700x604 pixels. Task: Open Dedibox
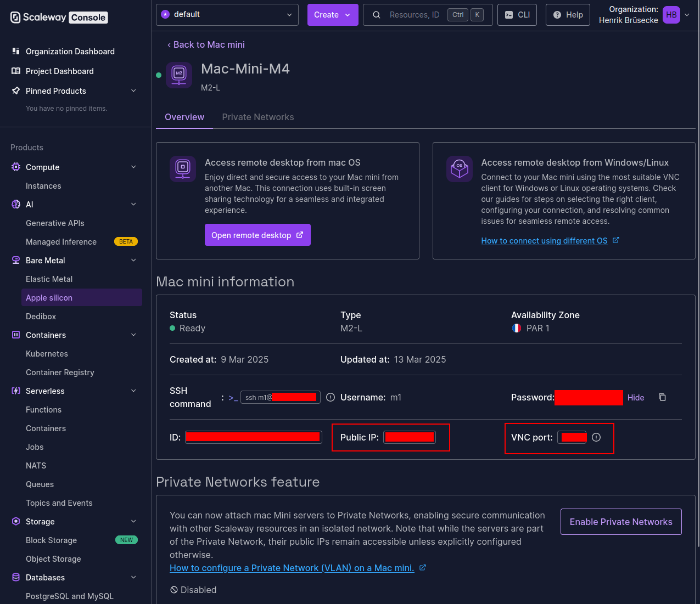coord(41,317)
